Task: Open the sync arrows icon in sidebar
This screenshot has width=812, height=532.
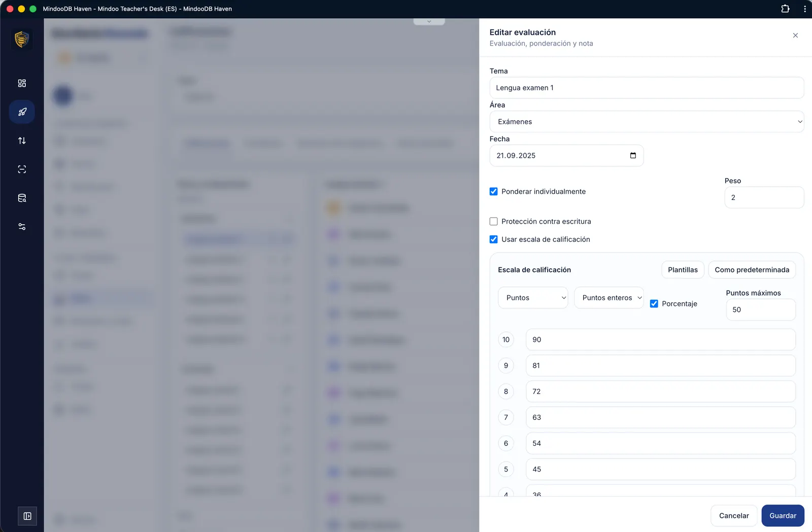Action: (22, 140)
